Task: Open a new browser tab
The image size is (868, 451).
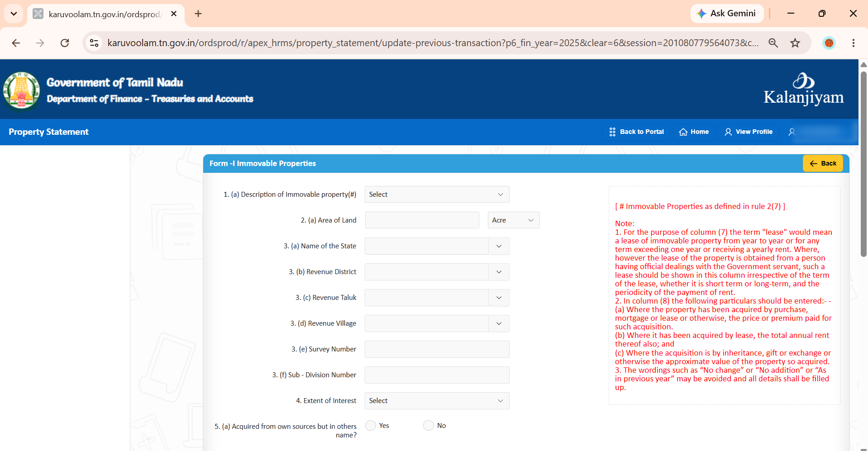Action: click(x=198, y=14)
